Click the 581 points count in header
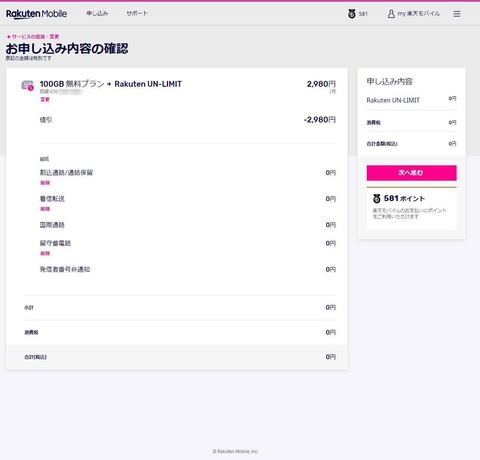480x460 pixels. point(363,14)
